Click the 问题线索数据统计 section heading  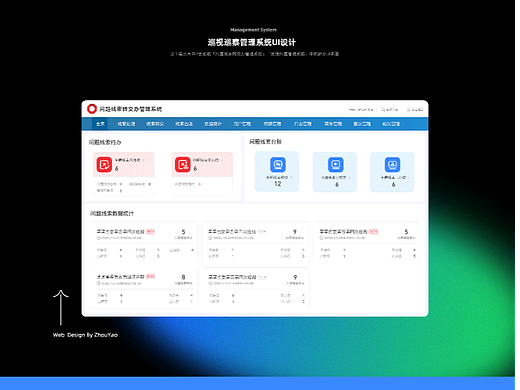[x=112, y=213]
